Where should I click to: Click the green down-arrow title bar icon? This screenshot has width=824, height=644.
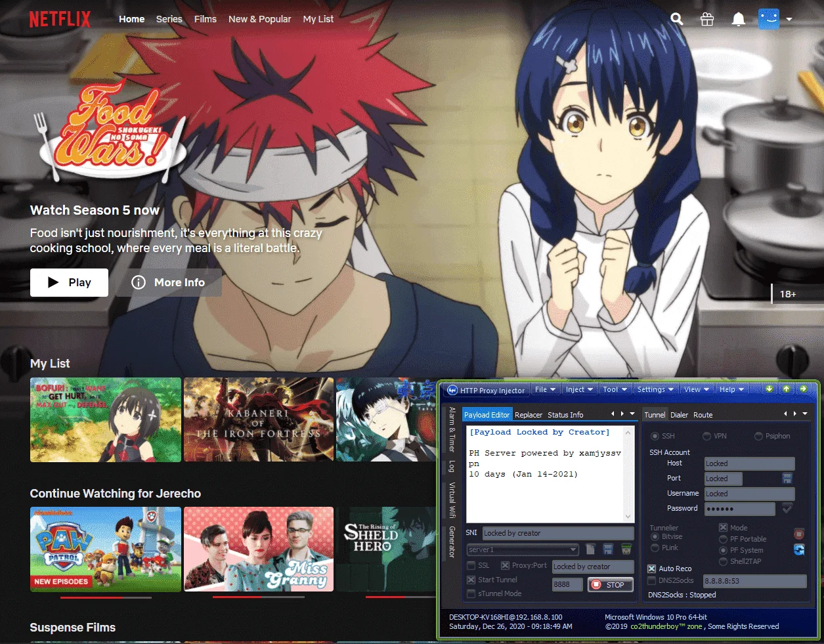pos(770,389)
